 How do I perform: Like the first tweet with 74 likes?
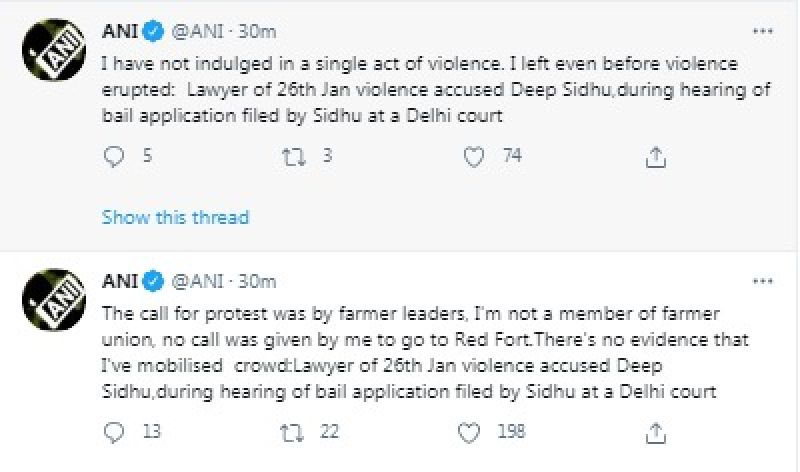[x=476, y=156]
